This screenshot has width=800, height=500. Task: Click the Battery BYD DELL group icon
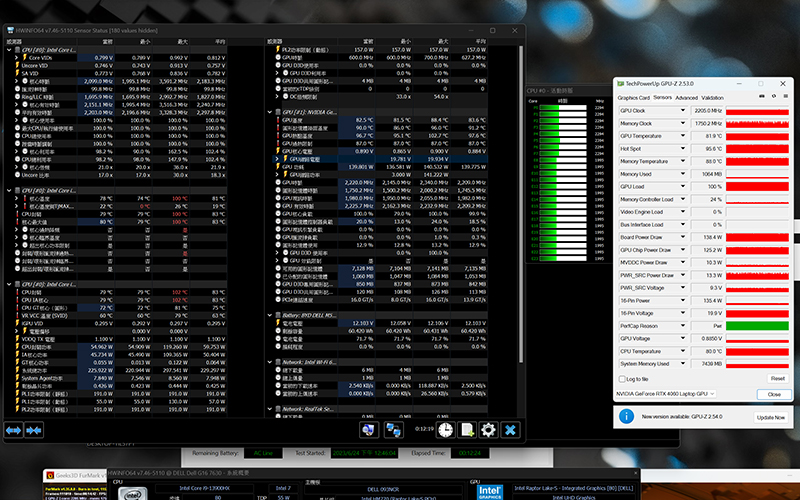coord(278,315)
